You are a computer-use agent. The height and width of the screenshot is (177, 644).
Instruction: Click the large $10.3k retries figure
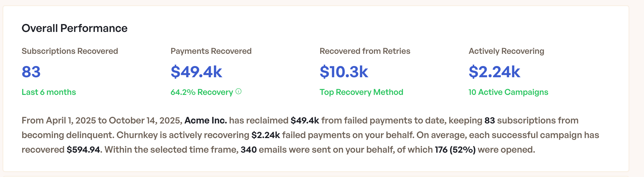click(344, 72)
